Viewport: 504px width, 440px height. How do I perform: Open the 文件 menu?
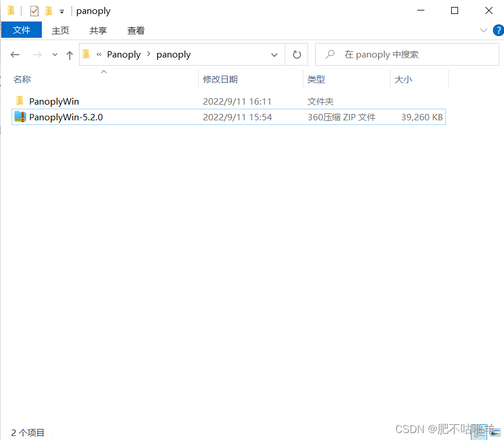click(x=22, y=30)
